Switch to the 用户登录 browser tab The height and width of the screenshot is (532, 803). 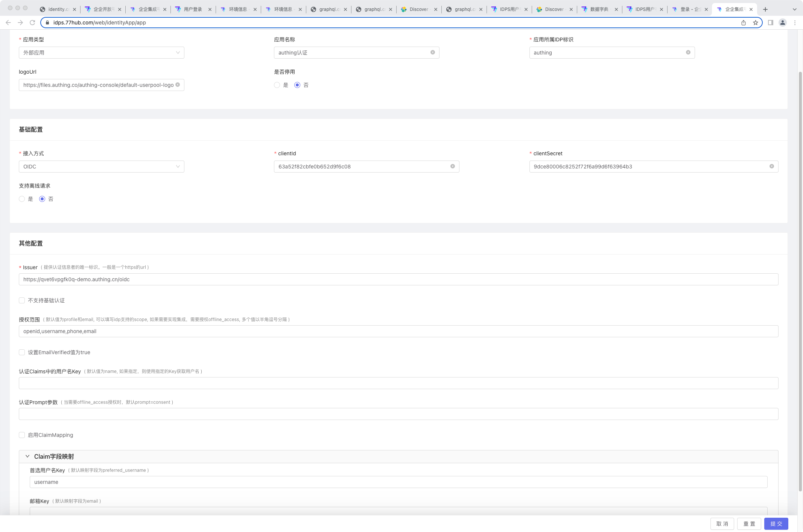click(193, 9)
